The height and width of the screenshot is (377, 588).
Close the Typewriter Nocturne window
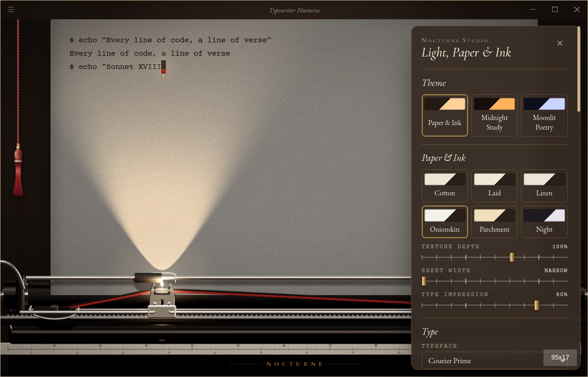pos(577,10)
